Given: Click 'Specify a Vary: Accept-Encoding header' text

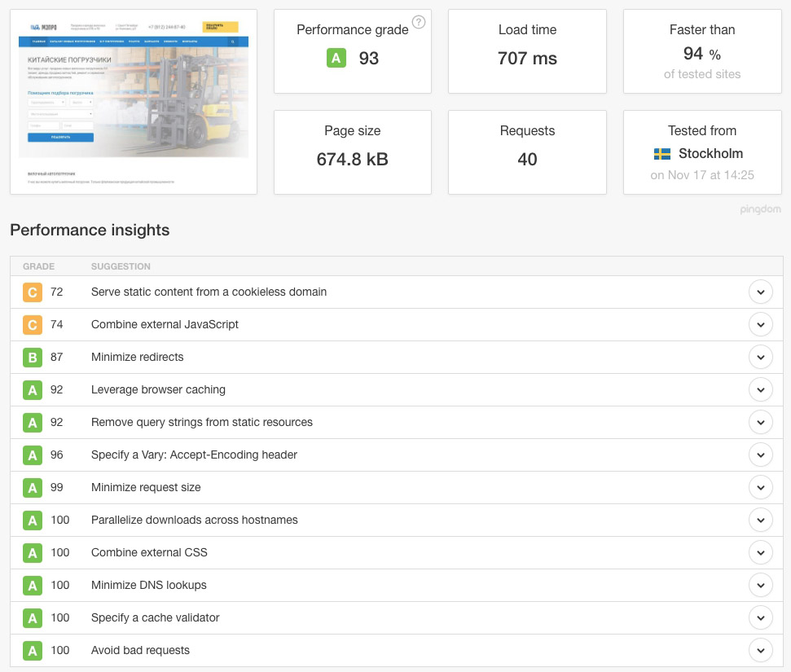Looking at the screenshot, I should tap(194, 455).
